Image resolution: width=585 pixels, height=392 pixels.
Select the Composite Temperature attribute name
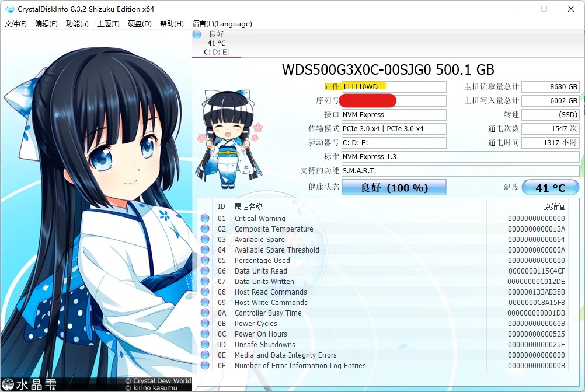click(x=274, y=229)
